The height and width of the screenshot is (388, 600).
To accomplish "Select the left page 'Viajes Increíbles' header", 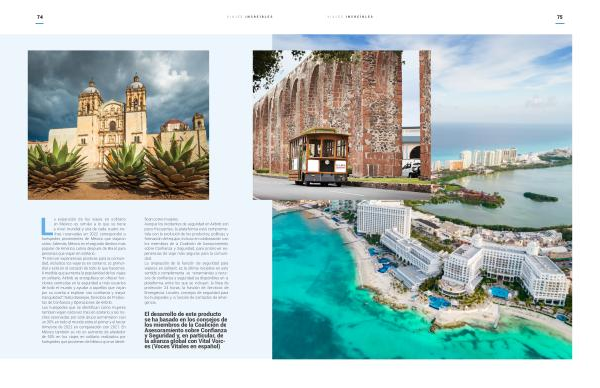I will 250,17.
